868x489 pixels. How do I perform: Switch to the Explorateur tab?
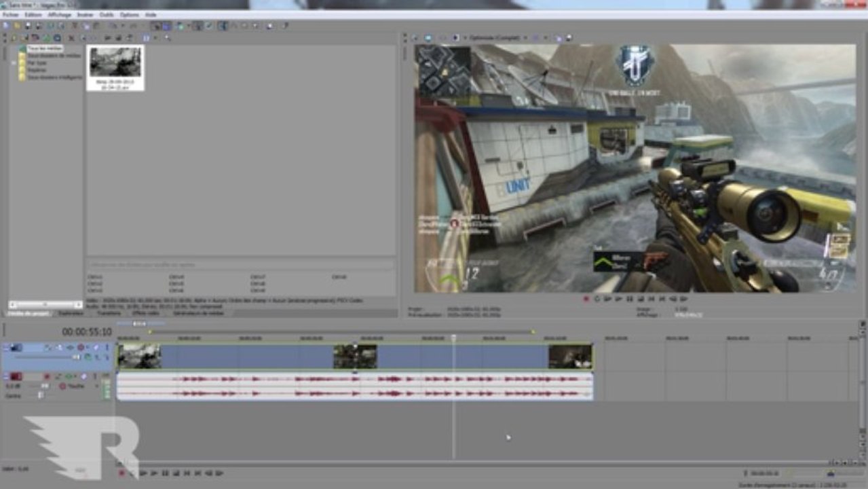pyautogui.click(x=71, y=314)
